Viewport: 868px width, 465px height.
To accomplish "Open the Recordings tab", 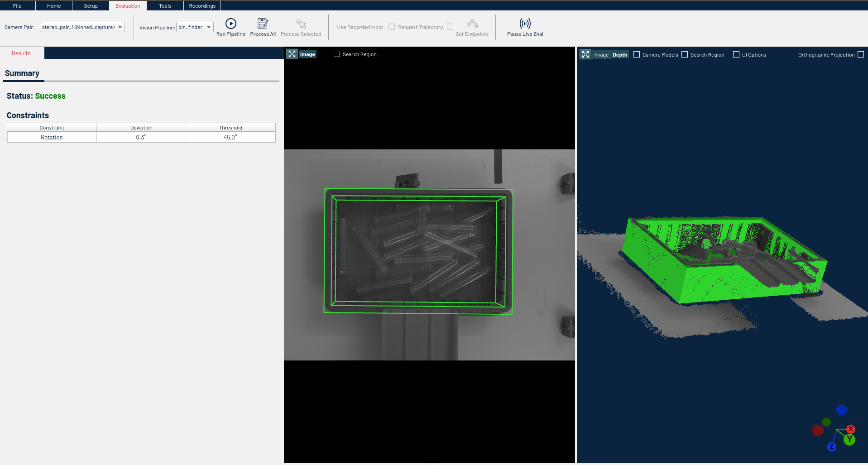I will coord(202,5).
